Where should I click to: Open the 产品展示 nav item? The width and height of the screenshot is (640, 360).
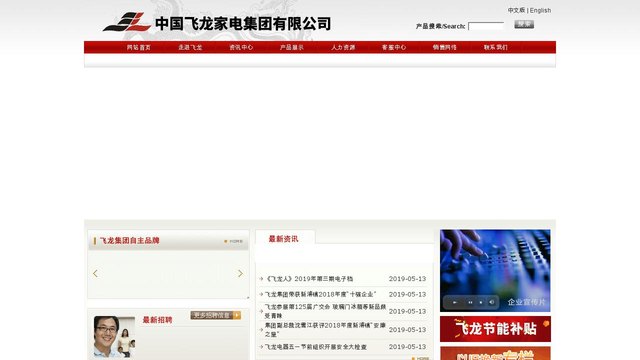click(x=292, y=47)
